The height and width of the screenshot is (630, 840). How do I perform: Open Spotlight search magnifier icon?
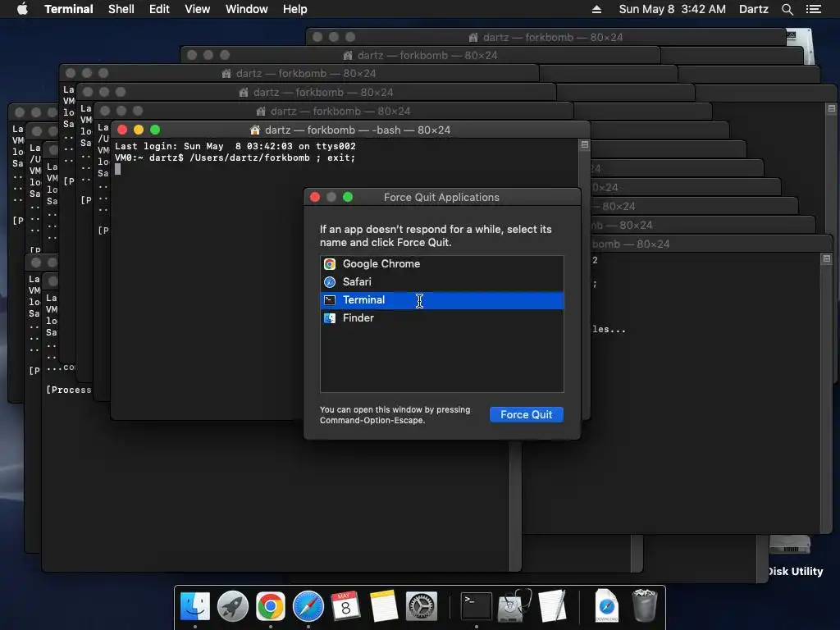click(x=787, y=9)
